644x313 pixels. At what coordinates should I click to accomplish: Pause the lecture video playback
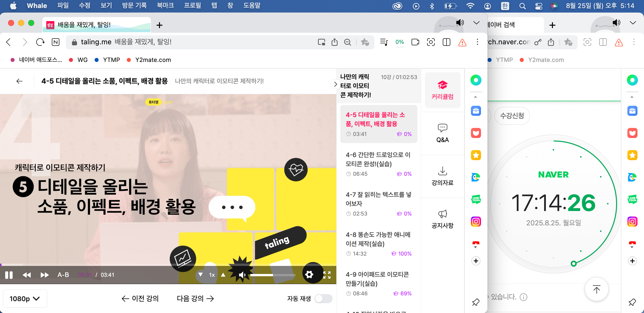pyautogui.click(x=9, y=275)
